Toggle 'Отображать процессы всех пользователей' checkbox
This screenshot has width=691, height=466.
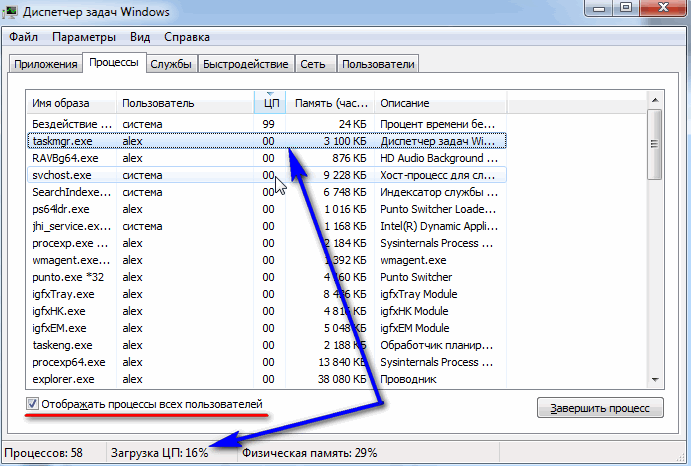tap(33, 404)
